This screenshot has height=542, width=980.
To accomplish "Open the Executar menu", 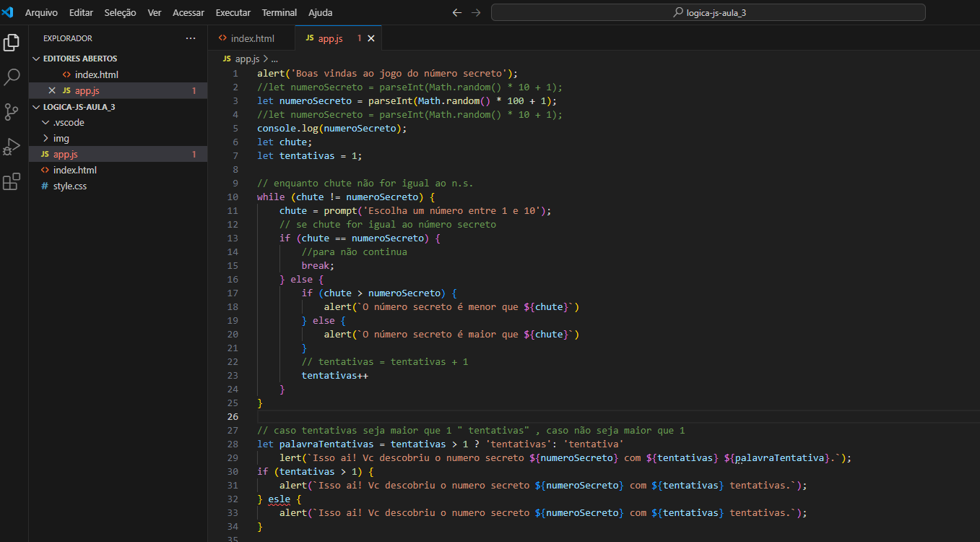I will (x=233, y=13).
